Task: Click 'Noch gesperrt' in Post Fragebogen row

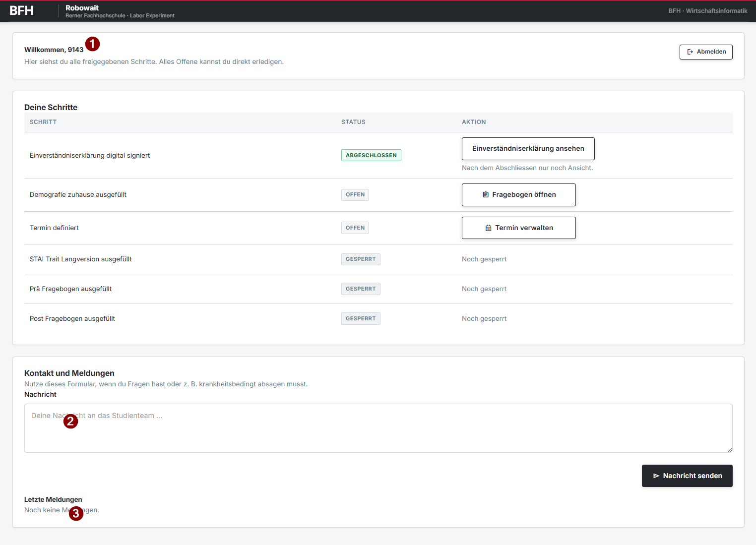Action: [x=484, y=319]
